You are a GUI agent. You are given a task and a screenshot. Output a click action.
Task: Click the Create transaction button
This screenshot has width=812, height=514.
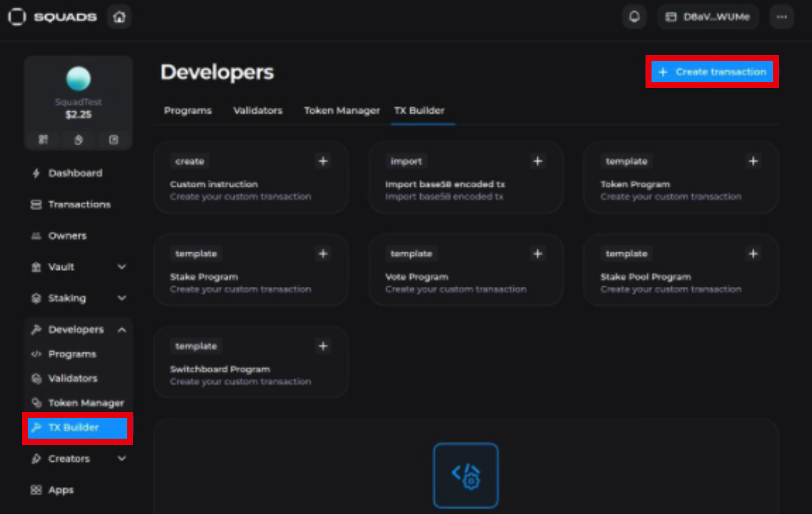(712, 72)
